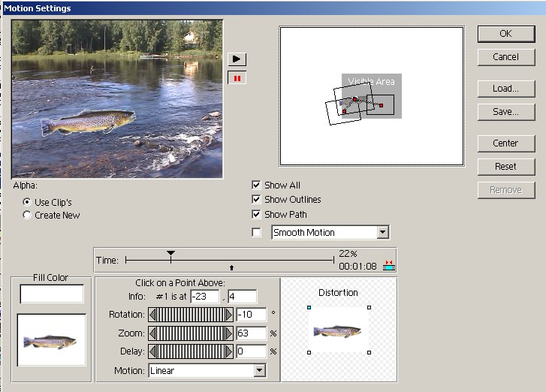
Task: Click the triangle time marker on timeline
Action: pos(170,253)
